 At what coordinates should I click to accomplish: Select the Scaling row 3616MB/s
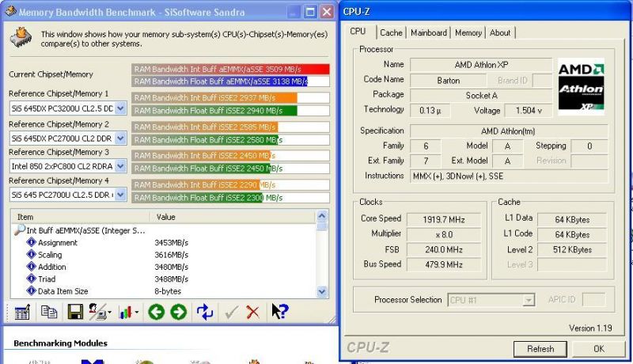pyautogui.click(x=163, y=255)
